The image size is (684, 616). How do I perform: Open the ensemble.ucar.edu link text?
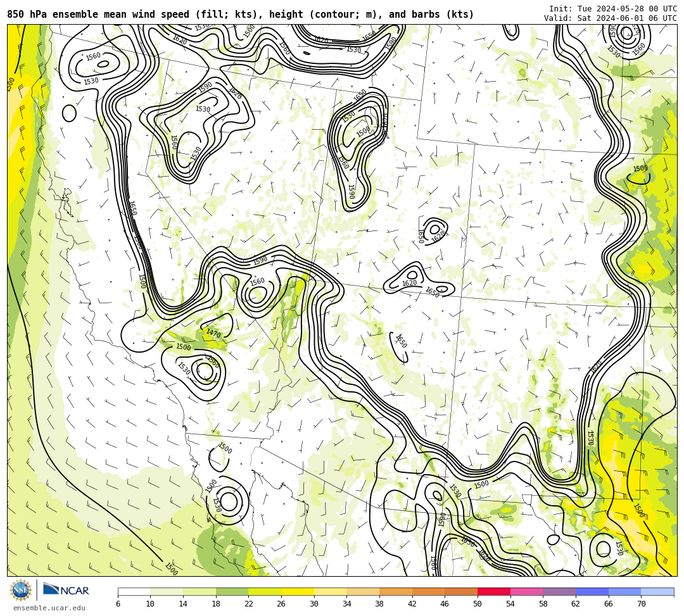[49, 608]
